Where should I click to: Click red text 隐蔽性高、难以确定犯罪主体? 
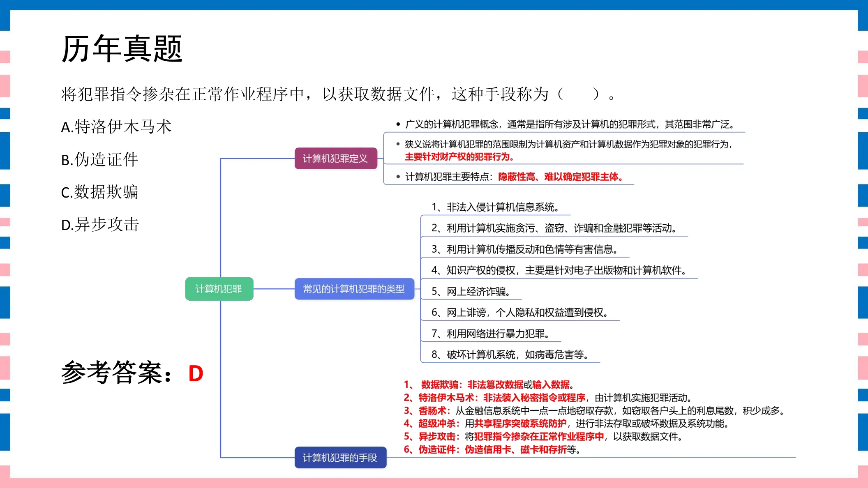click(561, 177)
